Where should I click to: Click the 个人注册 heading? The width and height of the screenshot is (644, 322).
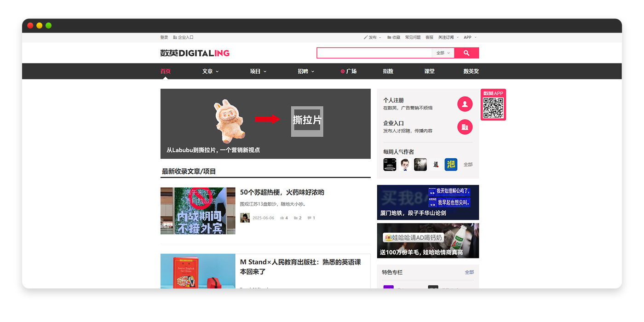393,100
